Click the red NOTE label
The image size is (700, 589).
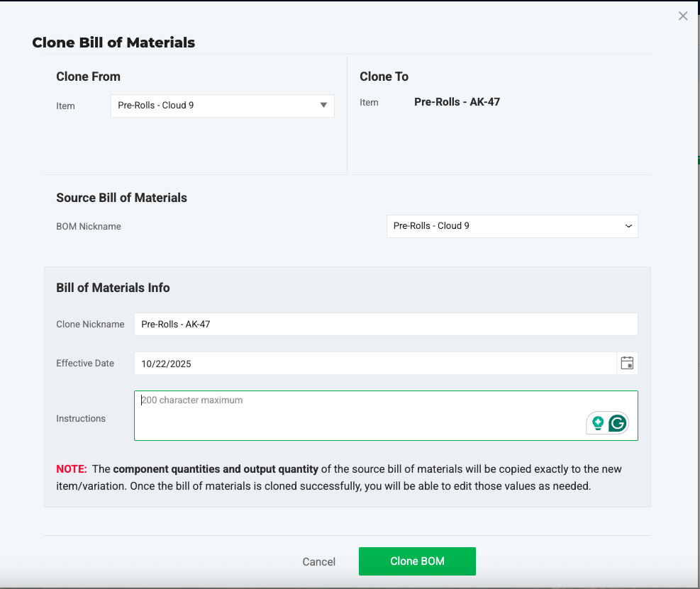click(x=72, y=469)
